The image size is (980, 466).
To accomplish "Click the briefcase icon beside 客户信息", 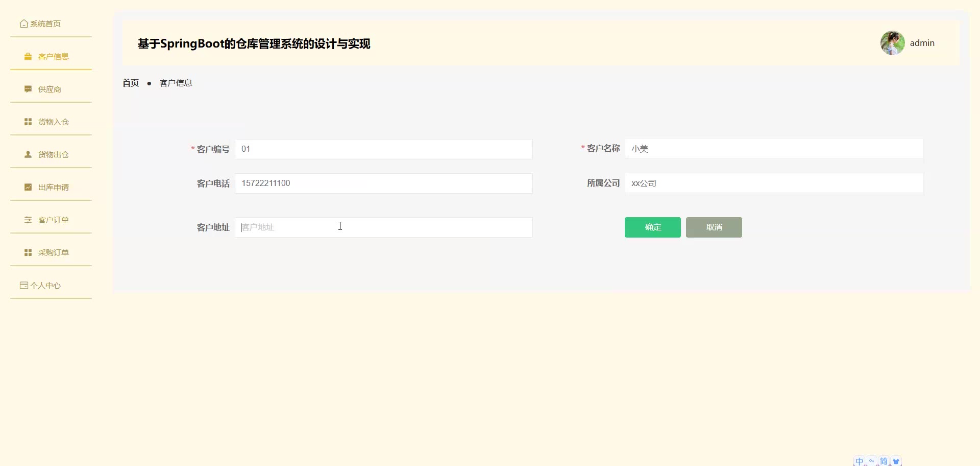I will click(x=28, y=57).
